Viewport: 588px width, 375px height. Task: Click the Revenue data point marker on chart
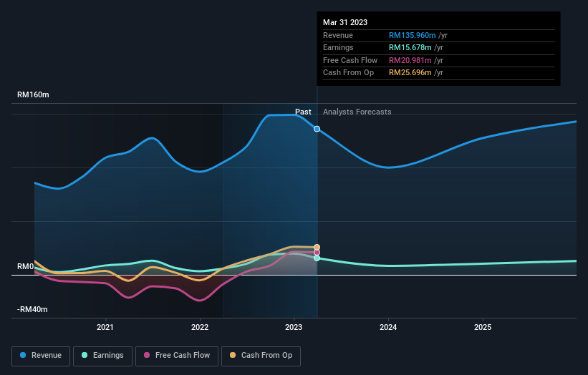[317, 129]
